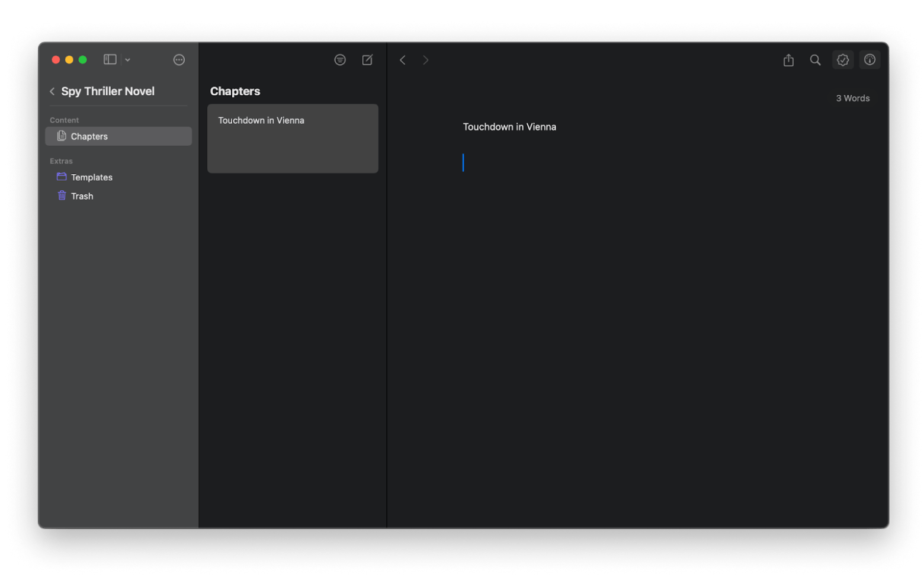Select the Touchdown in Vienna sheet card
924x583 pixels.
pyautogui.click(x=293, y=139)
